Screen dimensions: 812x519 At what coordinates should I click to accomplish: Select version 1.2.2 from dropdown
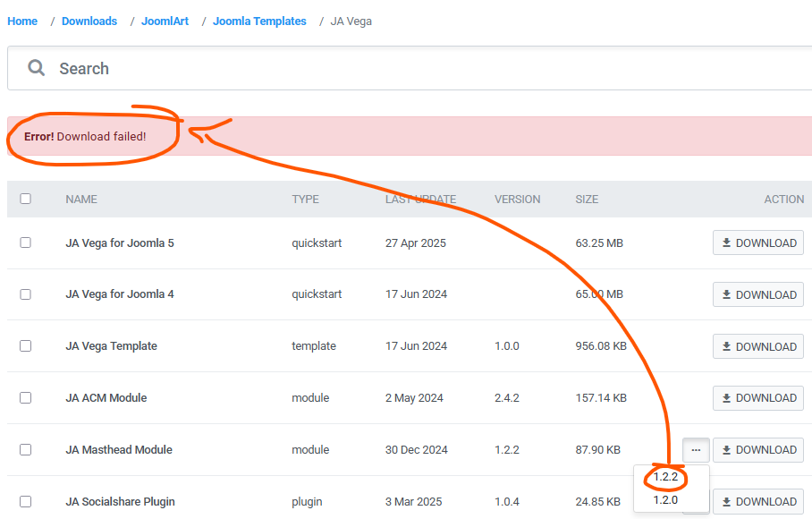pos(665,477)
